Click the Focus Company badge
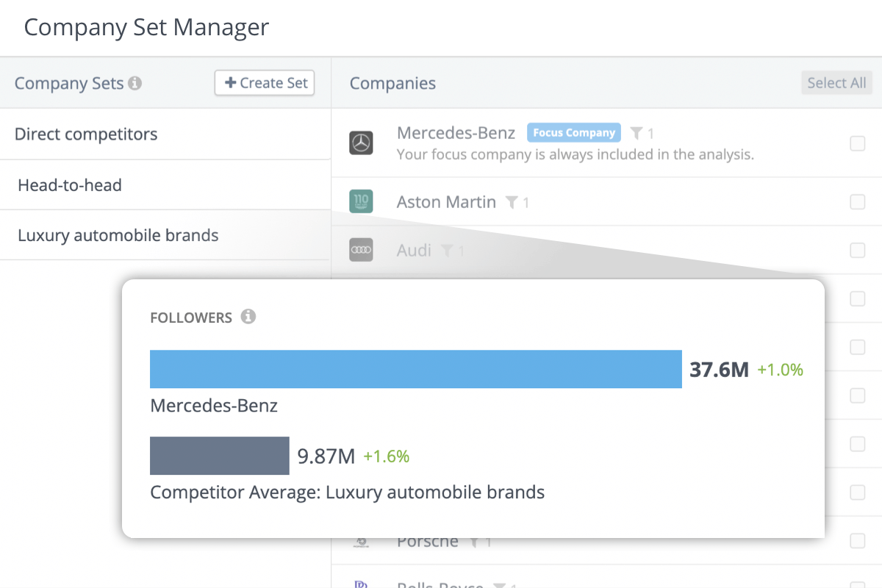Screen dimensions: 882x588 (574, 133)
